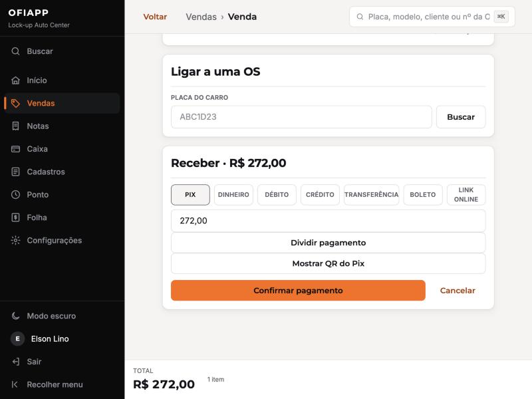Image resolution: width=532 pixels, height=399 pixels.
Task: Click the Caixa card icon
Action: [x=15, y=149]
